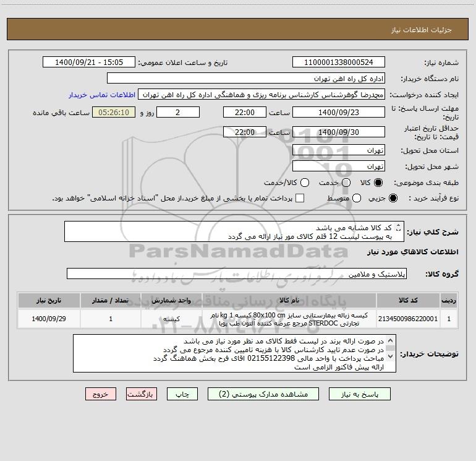Click the کد کالا column header
Image resolution: width=476 pixels, height=461 pixels.
point(408,300)
